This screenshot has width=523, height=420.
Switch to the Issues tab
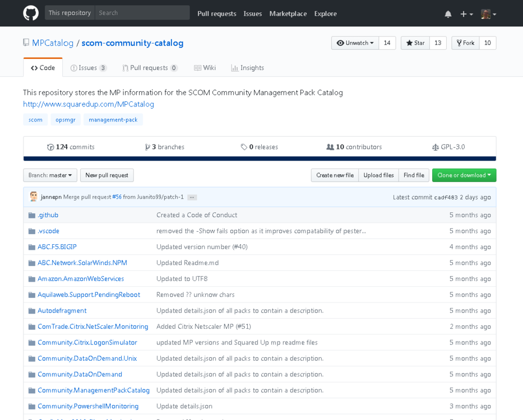pyautogui.click(x=88, y=68)
